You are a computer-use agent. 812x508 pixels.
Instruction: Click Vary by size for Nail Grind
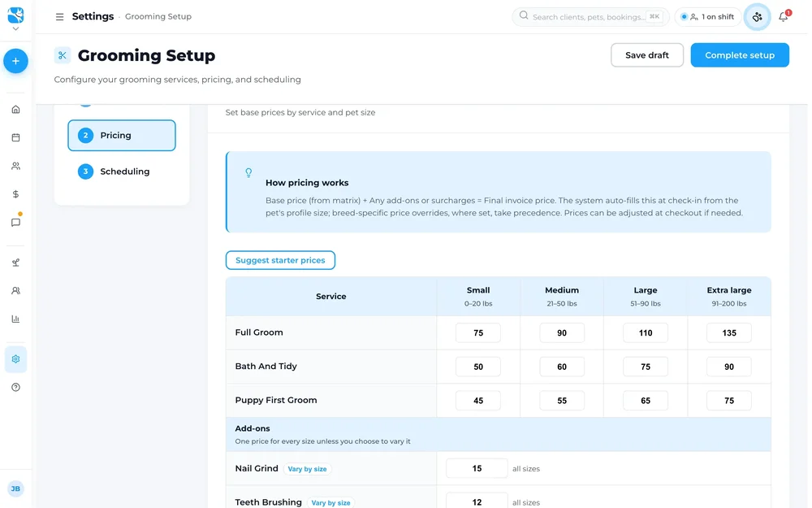coord(307,469)
